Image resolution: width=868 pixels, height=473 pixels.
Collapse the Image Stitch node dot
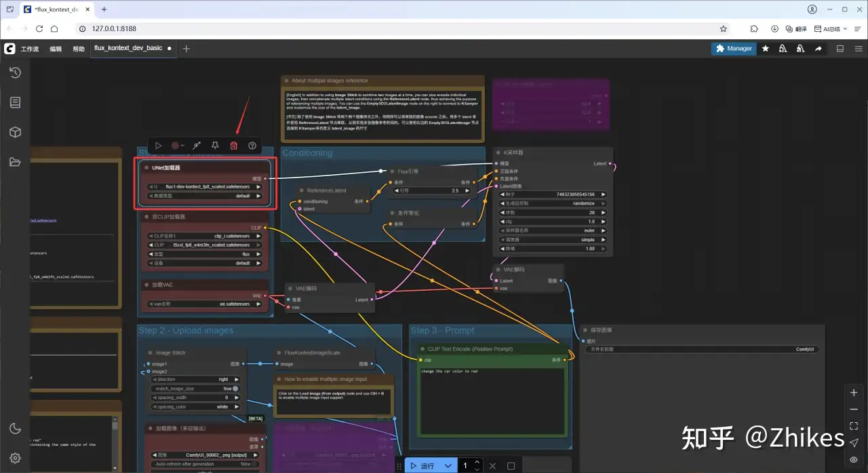tap(150, 352)
